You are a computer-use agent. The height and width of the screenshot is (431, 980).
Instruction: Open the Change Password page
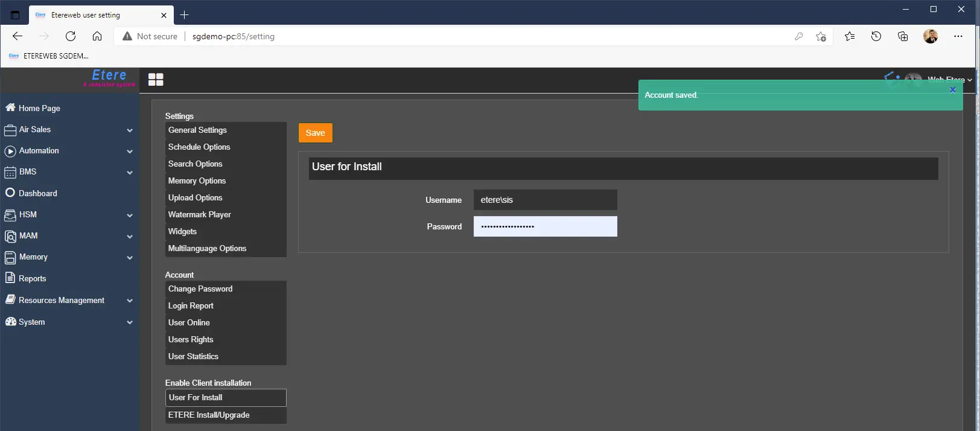point(200,289)
